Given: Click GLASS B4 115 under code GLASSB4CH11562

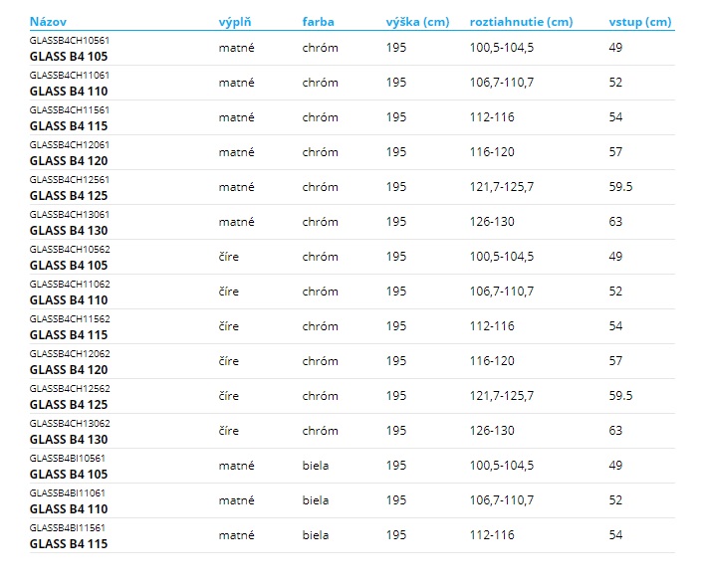Looking at the screenshot, I should pyautogui.click(x=69, y=335).
